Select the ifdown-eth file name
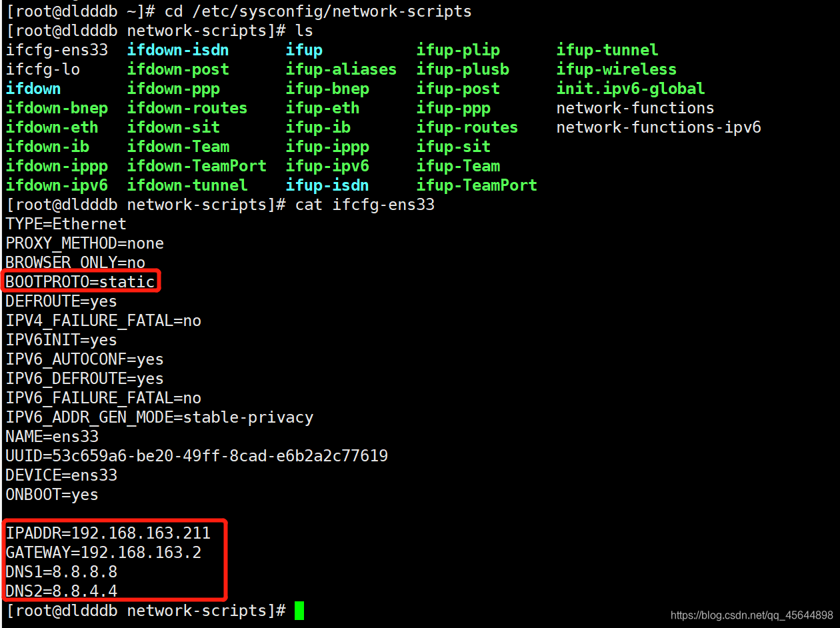840x628 pixels. point(52,127)
